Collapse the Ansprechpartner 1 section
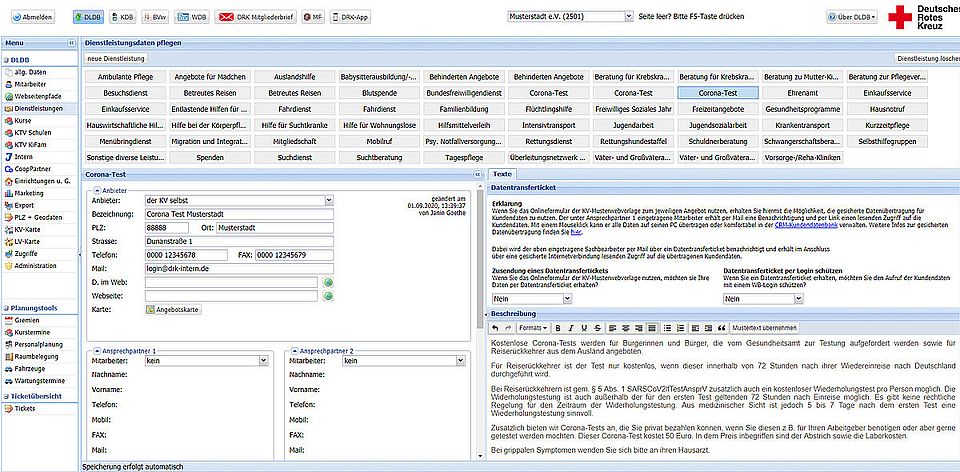Viewport: 960px width, 472px height. point(95,351)
